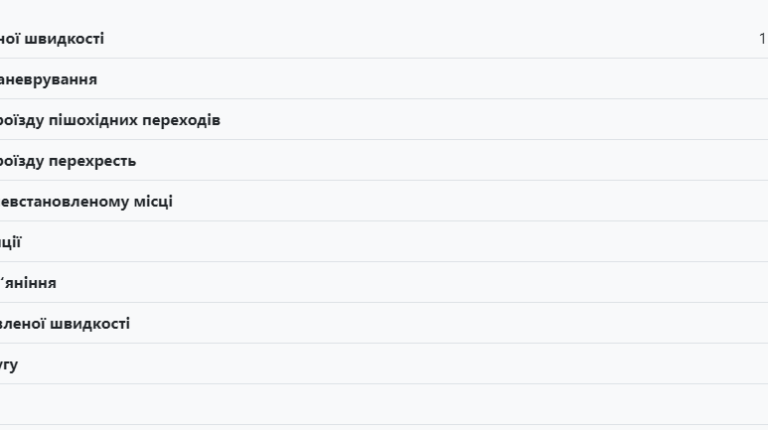Open the row ending in "'яніння"

[384, 283]
